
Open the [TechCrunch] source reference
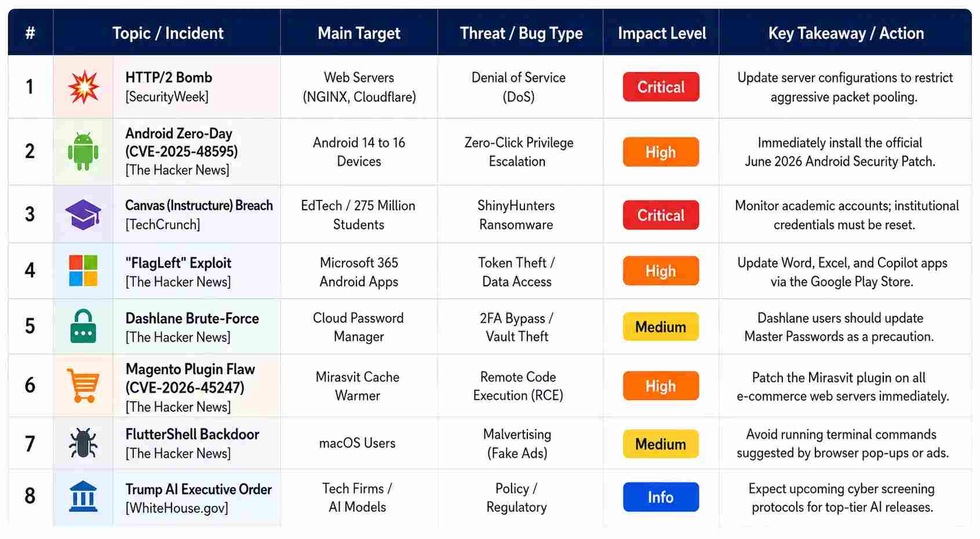(x=163, y=224)
